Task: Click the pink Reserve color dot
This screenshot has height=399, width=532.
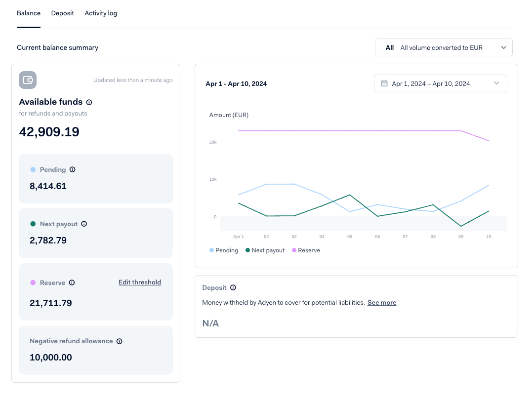Action: [x=33, y=283]
